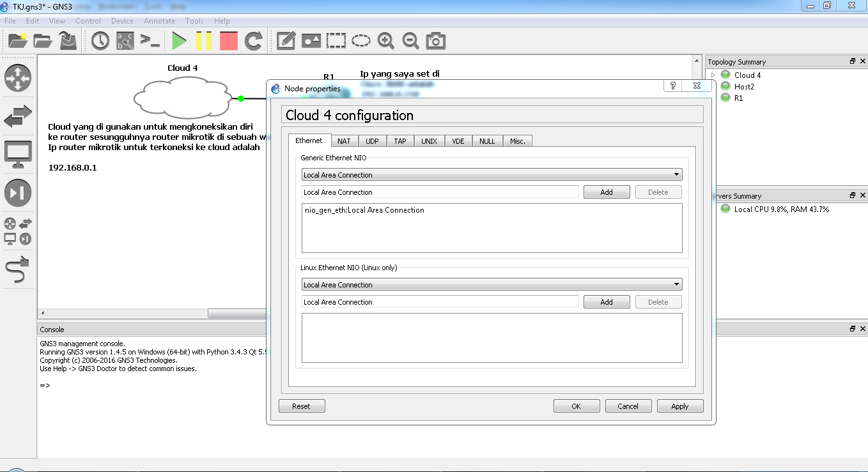
Task: Suspend all devices with yellow pause icon
Action: click(204, 41)
